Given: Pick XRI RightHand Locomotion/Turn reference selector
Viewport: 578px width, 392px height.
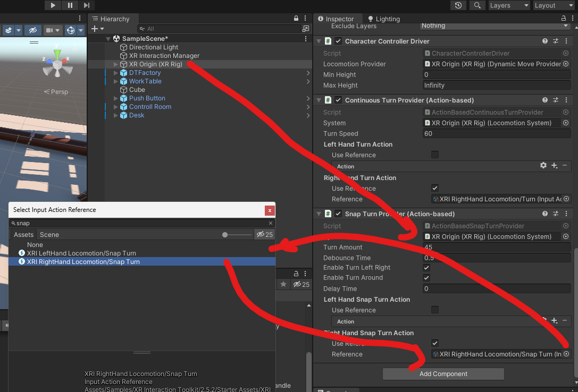Looking at the screenshot, I should [x=567, y=199].
